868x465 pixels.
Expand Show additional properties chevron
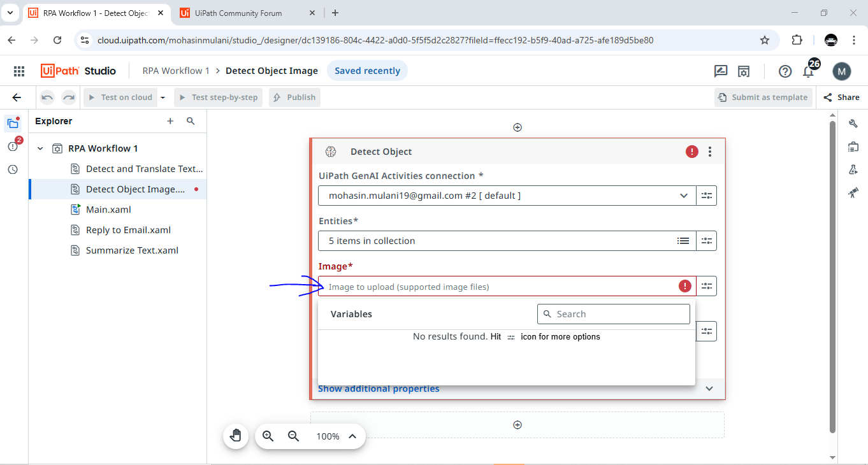[709, 389]
